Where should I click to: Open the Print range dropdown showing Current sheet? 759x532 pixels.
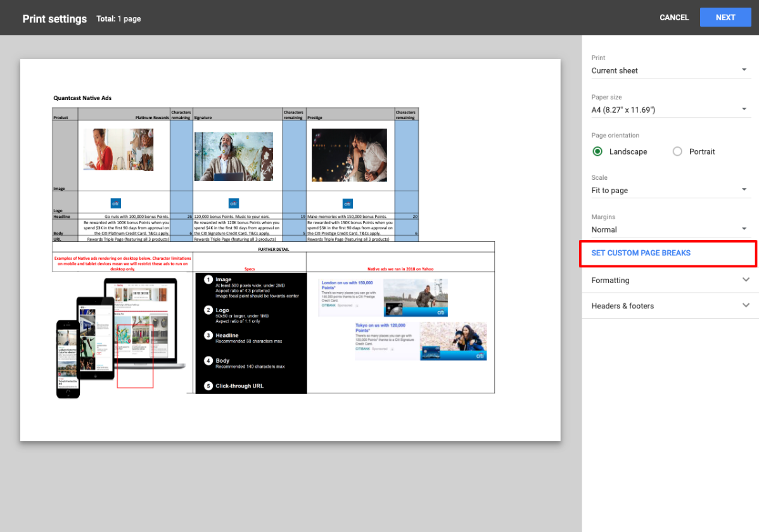[669, 70]
